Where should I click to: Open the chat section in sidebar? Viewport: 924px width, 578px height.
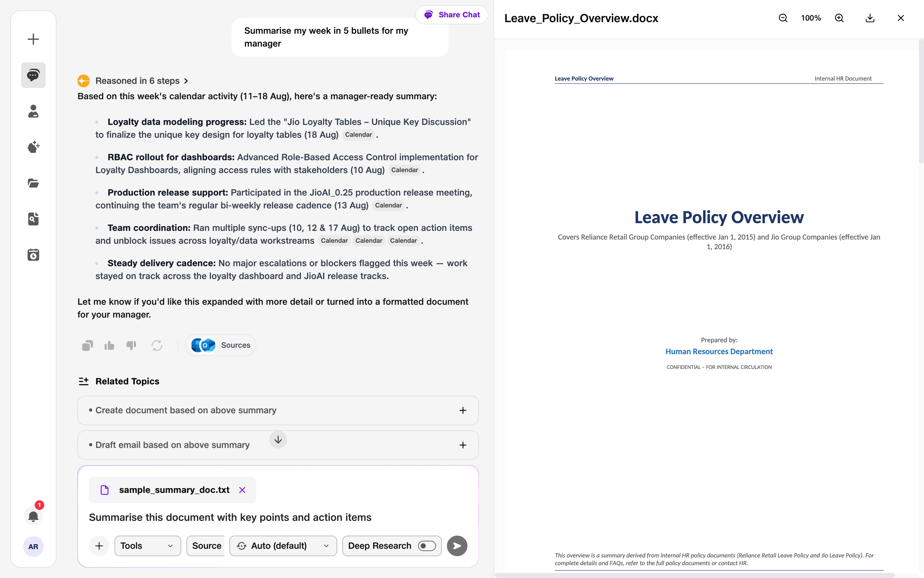[x=33, y=75]
